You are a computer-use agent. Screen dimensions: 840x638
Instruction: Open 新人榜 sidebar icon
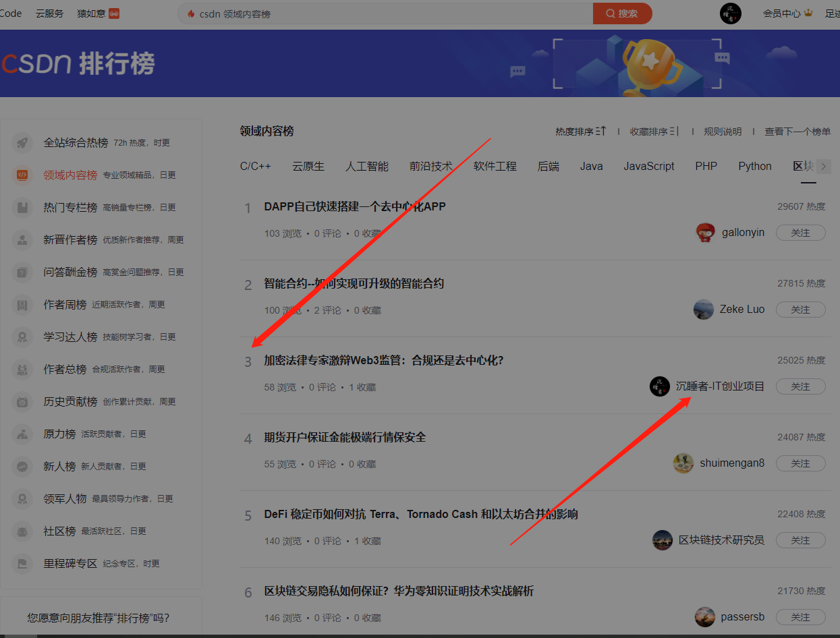[x=22, y=467]
